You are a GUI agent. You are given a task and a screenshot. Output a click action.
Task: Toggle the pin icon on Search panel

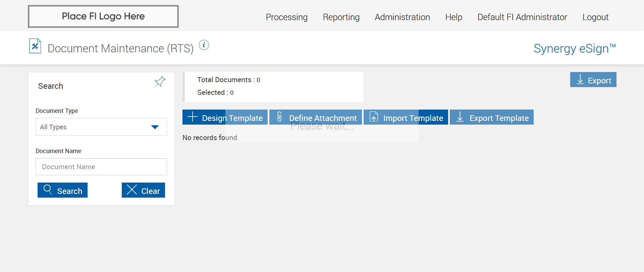point(160,81)
